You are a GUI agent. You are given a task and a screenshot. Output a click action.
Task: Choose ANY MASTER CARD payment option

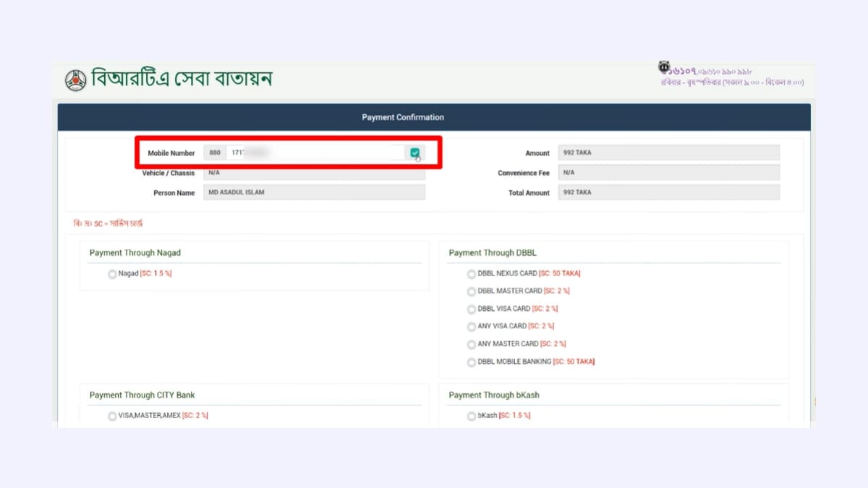[472, 345]
